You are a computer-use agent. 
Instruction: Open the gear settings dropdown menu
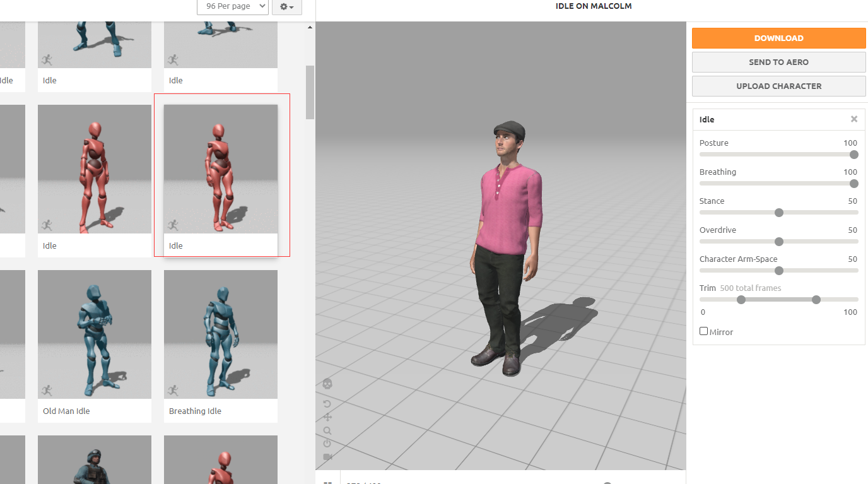pyautogui.click(x=286, y=6)
